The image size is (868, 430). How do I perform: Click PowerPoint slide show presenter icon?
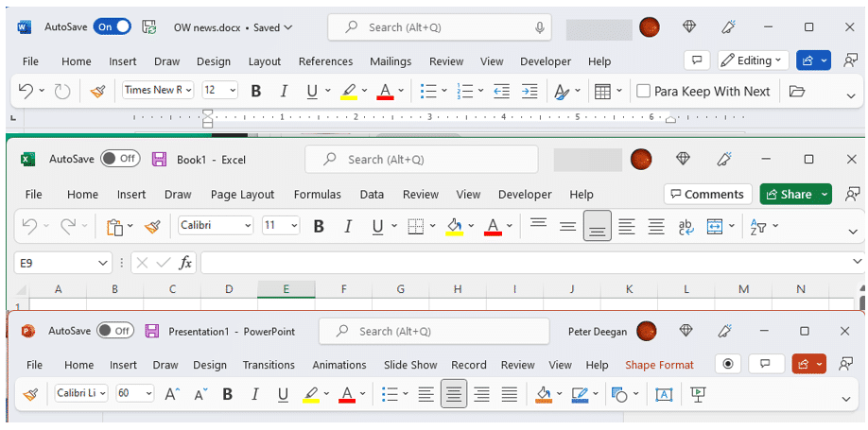(698, 394)
